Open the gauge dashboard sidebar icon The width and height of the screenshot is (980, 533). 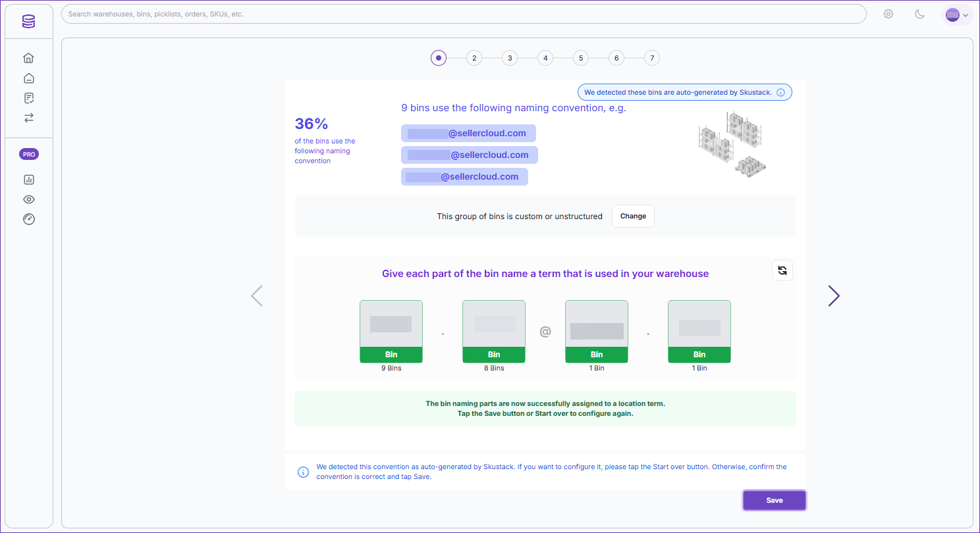coord(28,219)
